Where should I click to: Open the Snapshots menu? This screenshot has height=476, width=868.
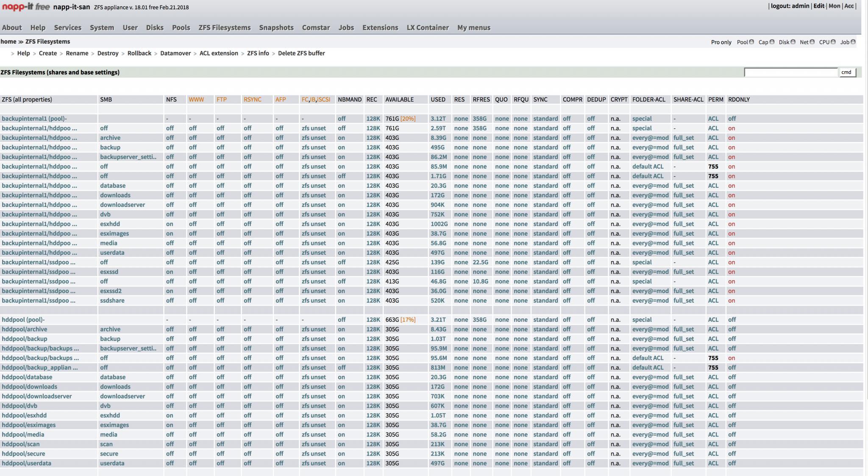pyautogui.click(x=276, y=28)
